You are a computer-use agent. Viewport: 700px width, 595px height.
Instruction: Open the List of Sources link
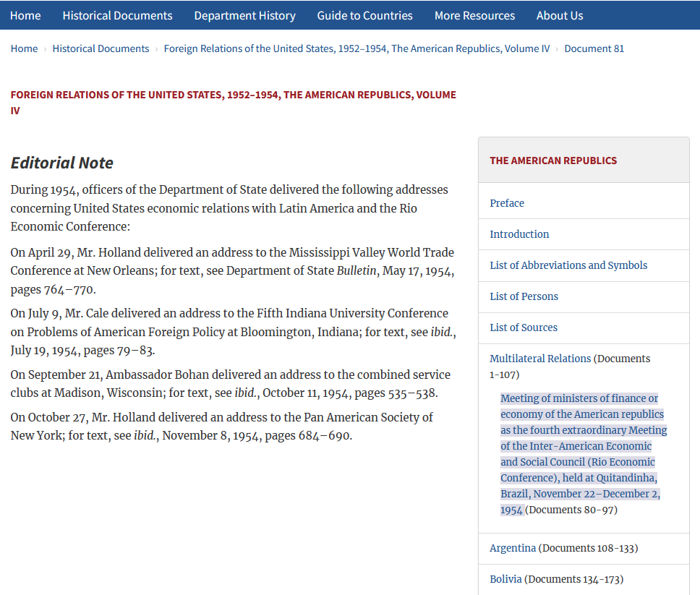(x=524, y=328)
